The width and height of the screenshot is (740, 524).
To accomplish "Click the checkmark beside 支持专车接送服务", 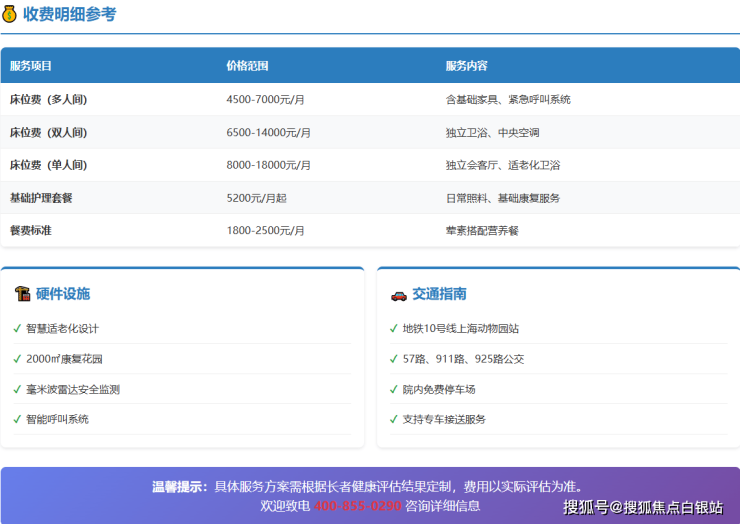I will [x=393, y=419].
